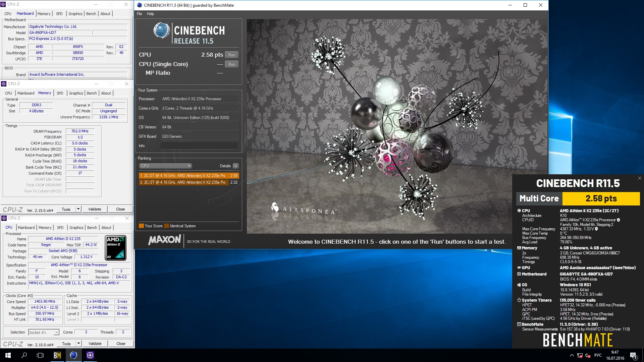Click the Cinebench logo sphere
The width and height of the screenshot is (644, 362).
tap(162, 31)
